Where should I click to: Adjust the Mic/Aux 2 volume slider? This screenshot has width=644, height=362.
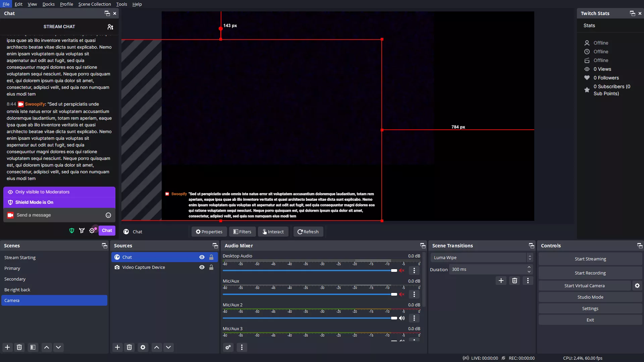click(x=310, y=318)
